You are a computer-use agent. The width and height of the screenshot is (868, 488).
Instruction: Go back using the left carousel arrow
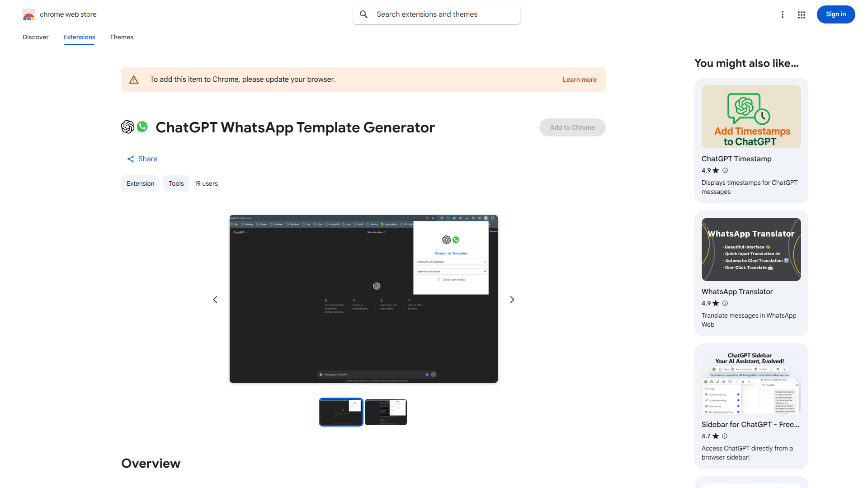click(215, 299)
